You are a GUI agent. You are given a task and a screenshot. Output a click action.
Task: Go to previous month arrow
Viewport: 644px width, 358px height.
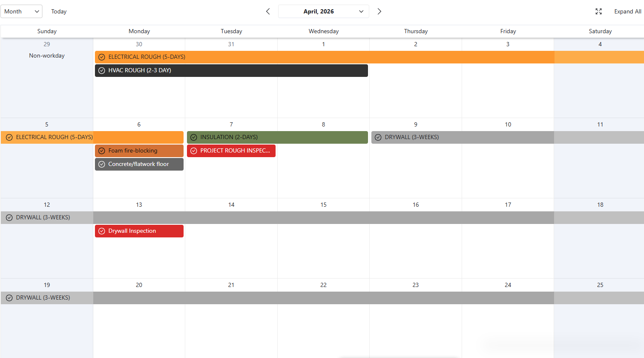tap(268, 11)
